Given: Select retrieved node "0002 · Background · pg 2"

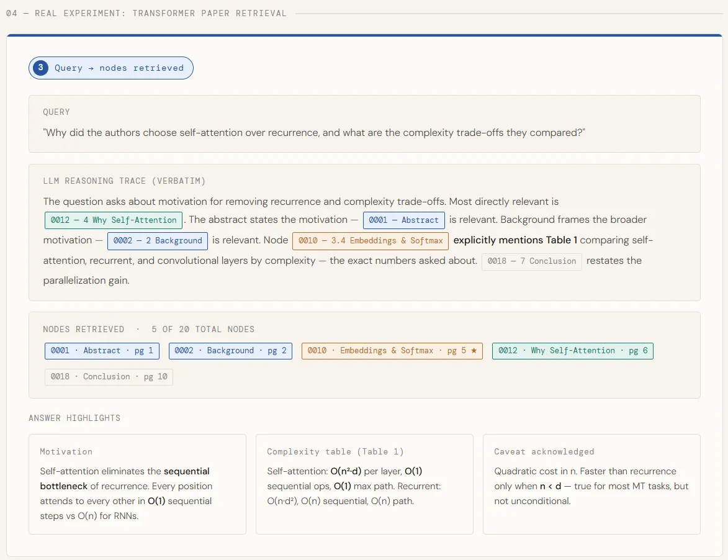Looking at the screenshot, I should click(230, 351).
